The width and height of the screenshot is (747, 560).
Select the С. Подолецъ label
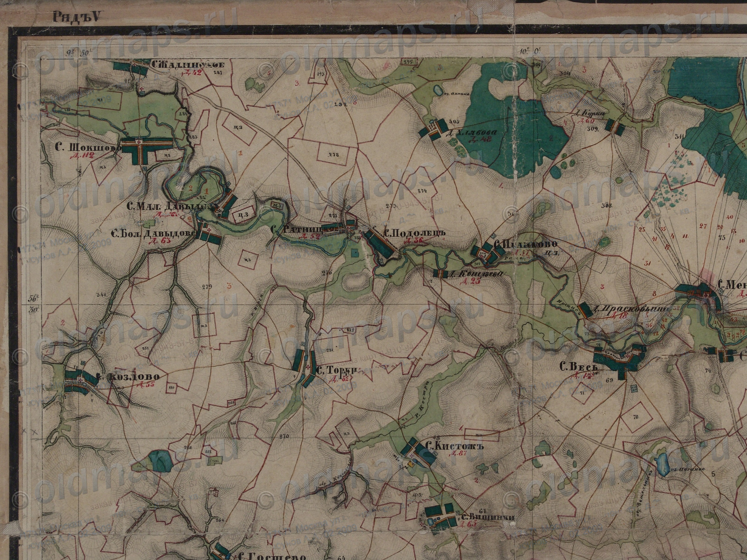pyautogui.click(x=415, y=232)
